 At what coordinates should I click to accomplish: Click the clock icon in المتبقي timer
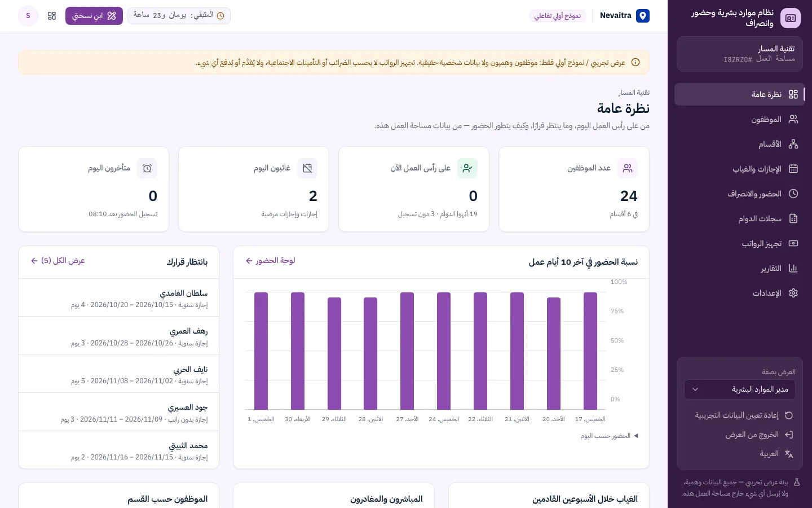tap(220, 16)
